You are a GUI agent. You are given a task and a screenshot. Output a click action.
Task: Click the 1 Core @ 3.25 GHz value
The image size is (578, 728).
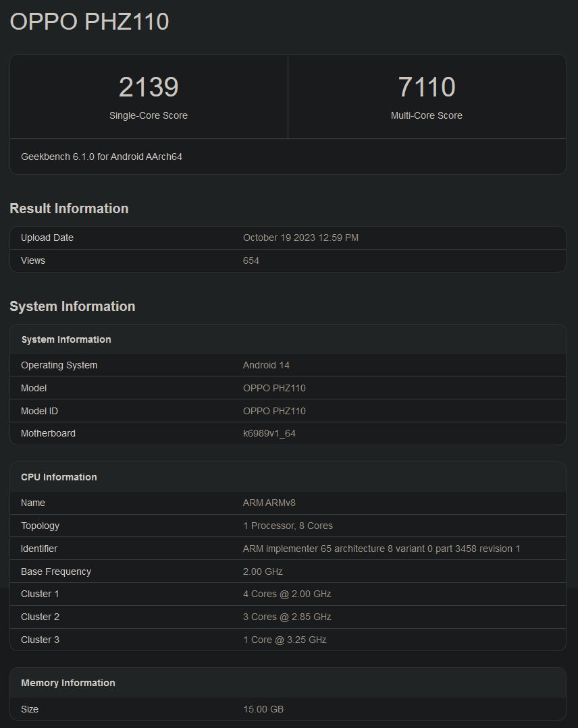click(x=285, y=640)
